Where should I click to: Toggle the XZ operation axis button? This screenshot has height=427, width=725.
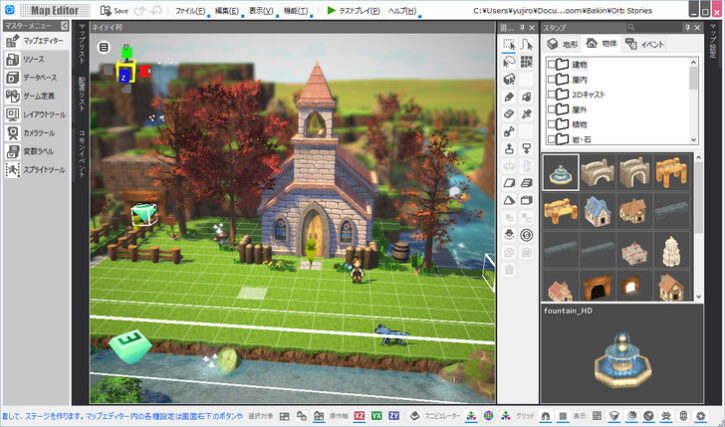tap(358, 415)
